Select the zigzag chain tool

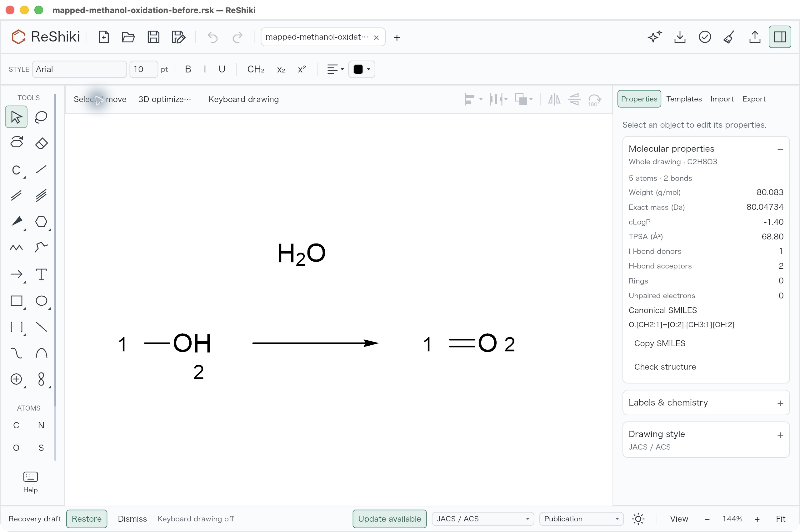[x=16, y=248]
